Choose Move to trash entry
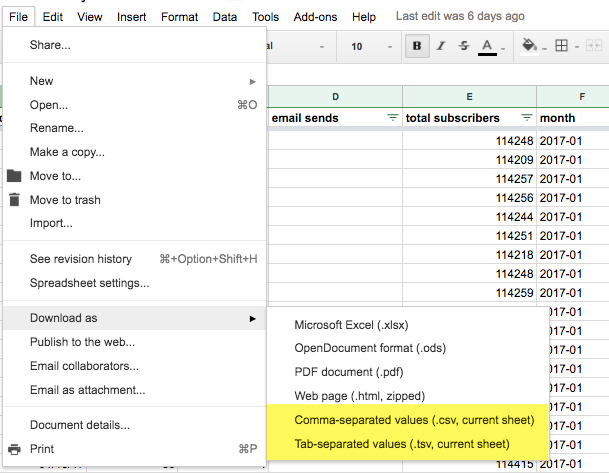The height and width of the screenshot is (473, 609). point(134,200)
